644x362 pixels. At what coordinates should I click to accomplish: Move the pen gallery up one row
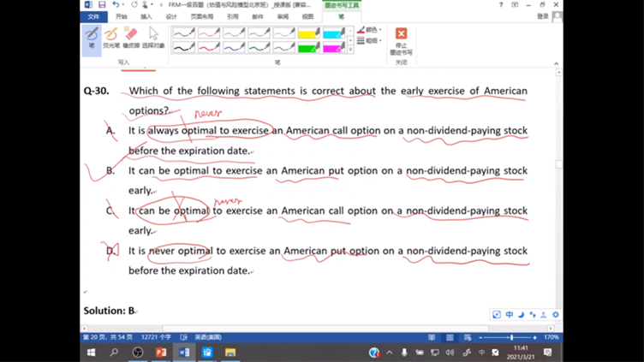click(350, 31)
